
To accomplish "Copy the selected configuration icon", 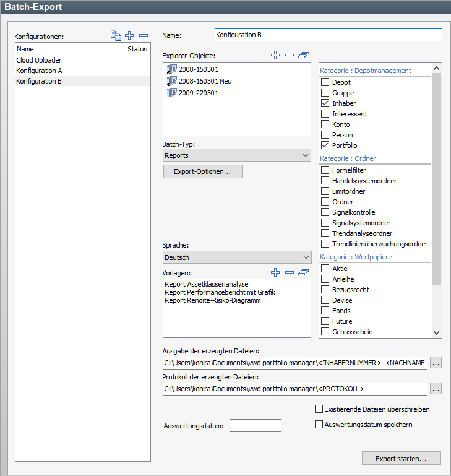I will pyautogui.click(x=116, y=36).
